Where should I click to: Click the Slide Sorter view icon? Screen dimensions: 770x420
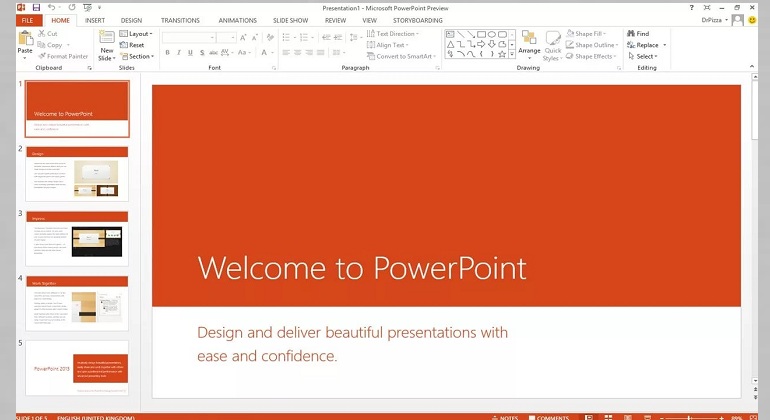[608, 418]
